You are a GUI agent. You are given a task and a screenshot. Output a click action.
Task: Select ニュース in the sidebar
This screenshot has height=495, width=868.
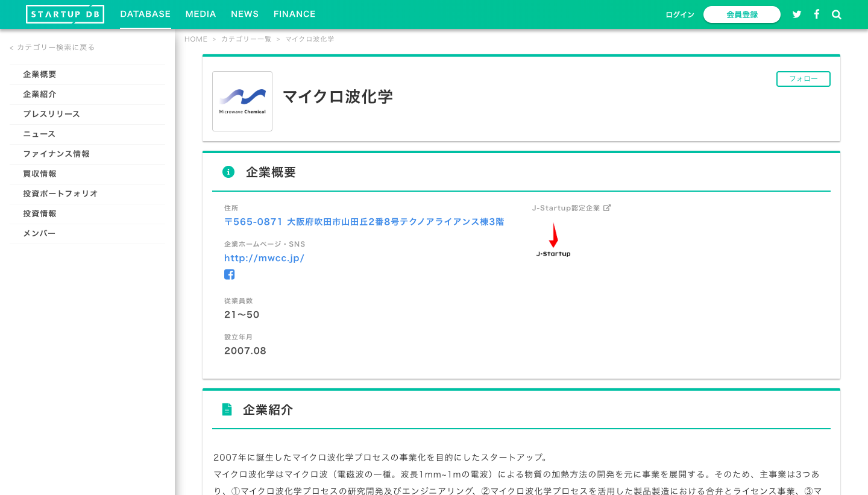(87, 134)
